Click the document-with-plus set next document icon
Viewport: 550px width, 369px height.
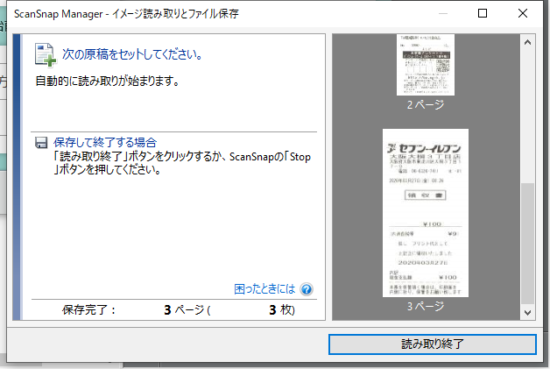pos(45,54)
